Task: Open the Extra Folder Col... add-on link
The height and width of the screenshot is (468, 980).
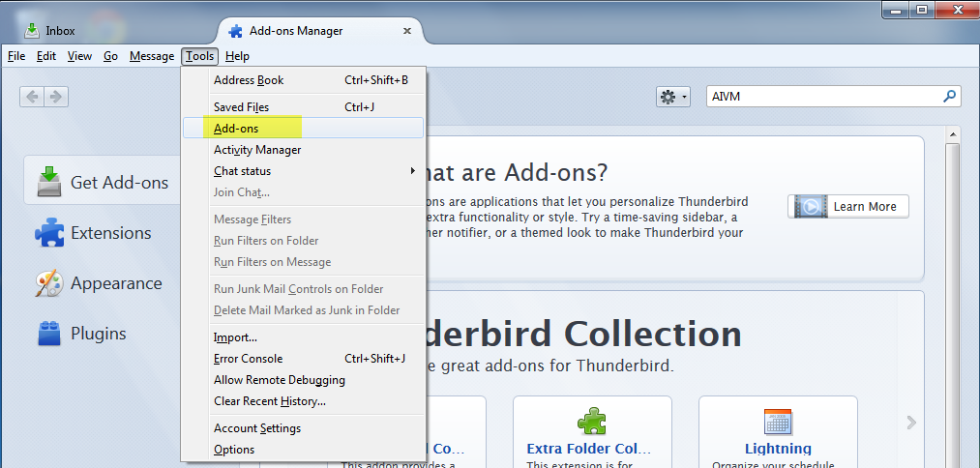Action: 589,449
